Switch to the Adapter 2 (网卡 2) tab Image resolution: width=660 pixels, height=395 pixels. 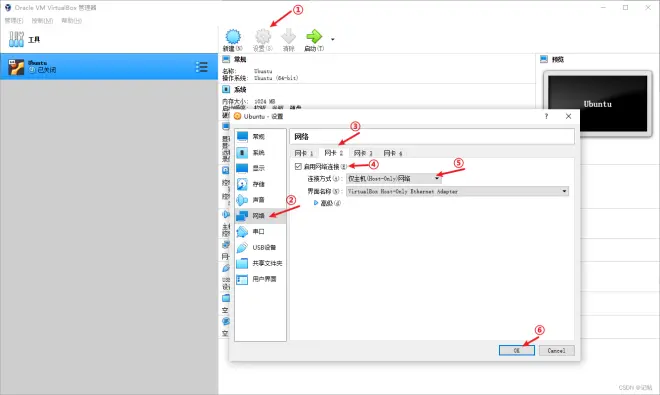tap(333, 152)
